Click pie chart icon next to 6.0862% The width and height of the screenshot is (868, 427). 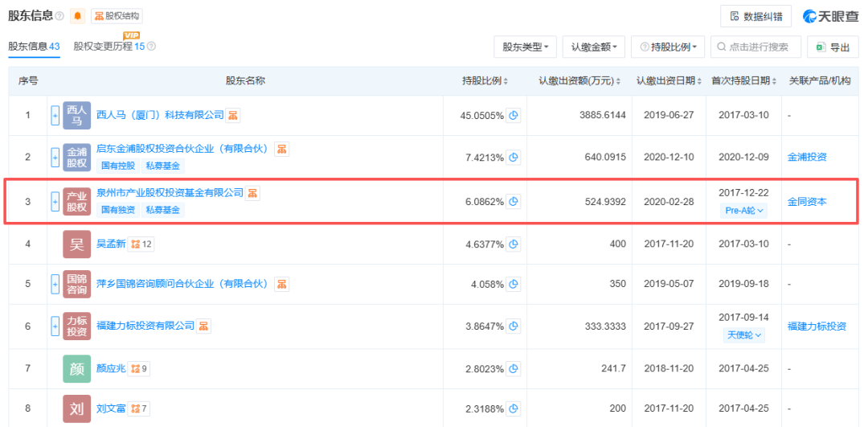tap(514, 202)
